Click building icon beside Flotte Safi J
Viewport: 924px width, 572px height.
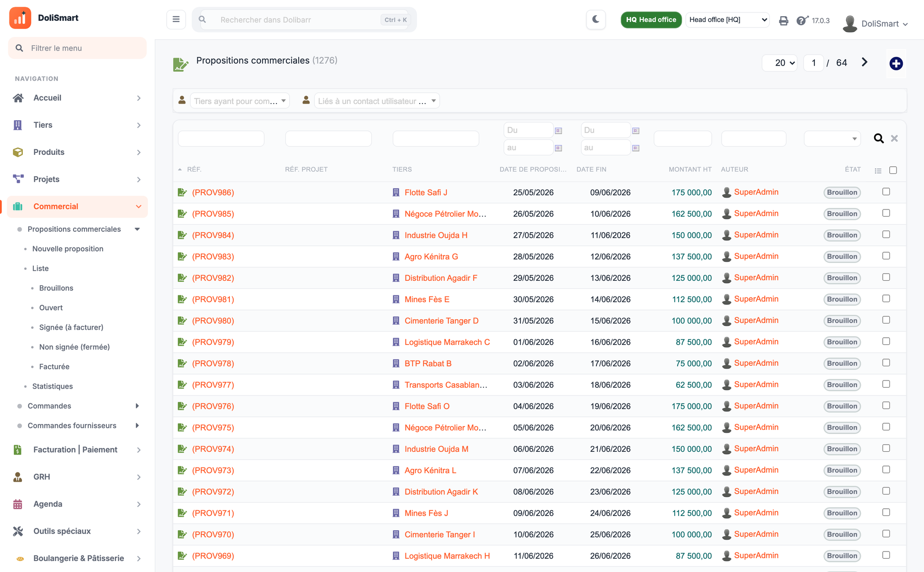tap(396, 192)
